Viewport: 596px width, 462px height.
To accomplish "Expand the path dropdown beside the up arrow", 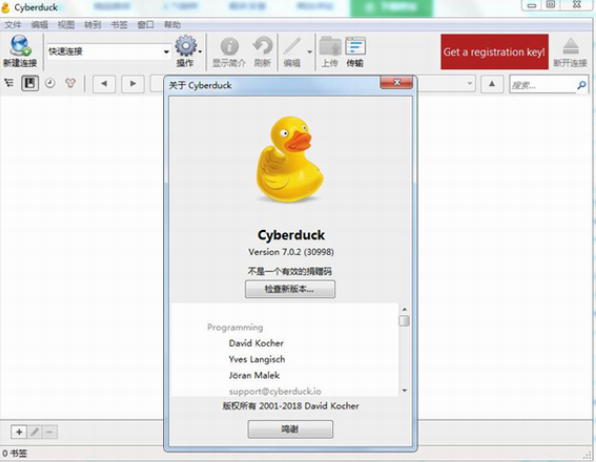I will tap(470, 83).
